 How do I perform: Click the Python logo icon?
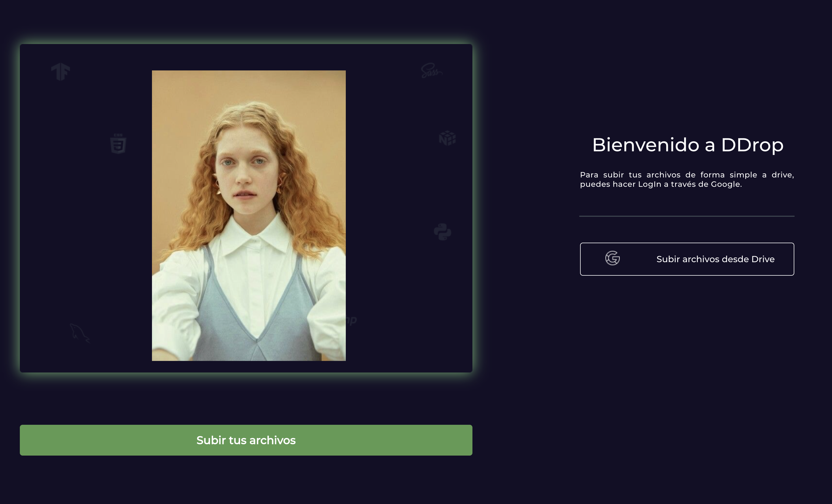coord(442,232)
